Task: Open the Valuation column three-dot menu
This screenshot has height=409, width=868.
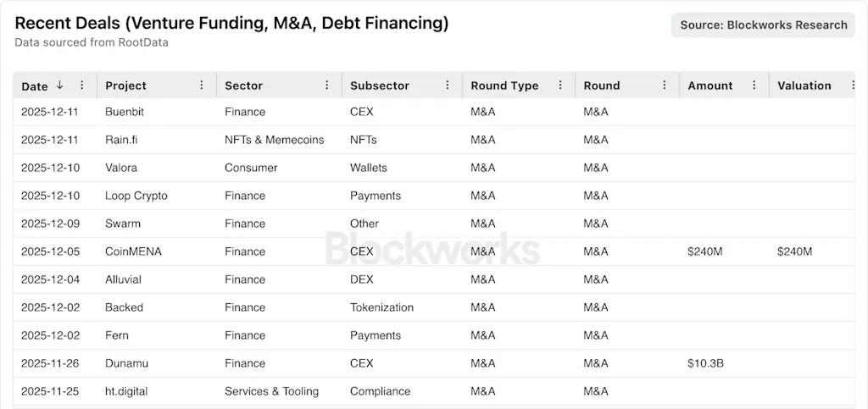Action: pyautogui.click(x=852, y=86)
